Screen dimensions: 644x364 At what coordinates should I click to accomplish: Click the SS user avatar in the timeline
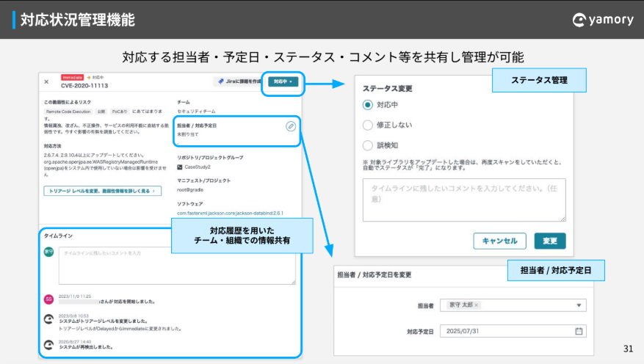point(48,299)
